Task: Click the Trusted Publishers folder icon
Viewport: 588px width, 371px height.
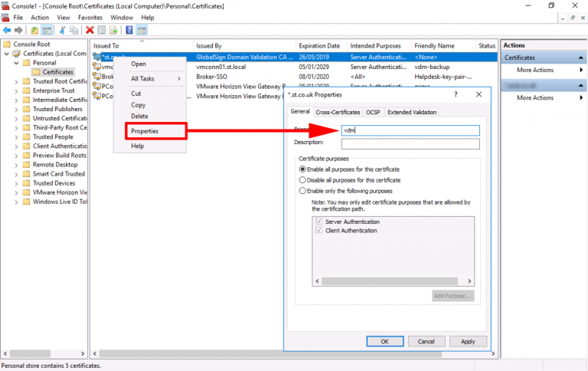Action: coord(27,109)
